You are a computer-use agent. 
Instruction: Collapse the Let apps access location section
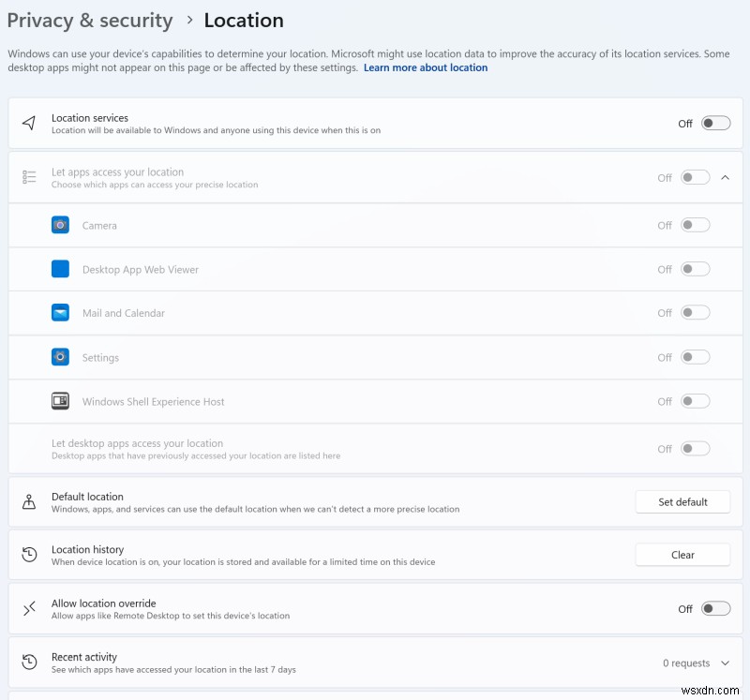click(x=725, y=177)
